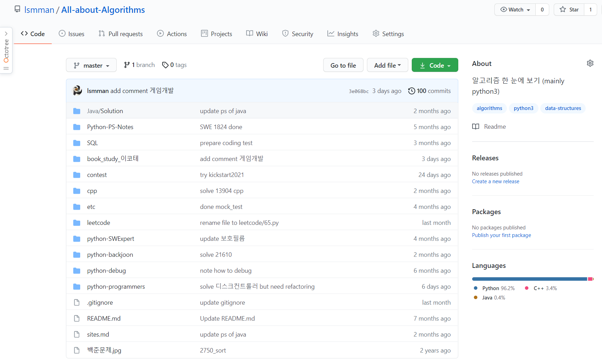Click the leetcode folder icon
The width and height of the screenshot is (602, 364).
click(77, 223)
